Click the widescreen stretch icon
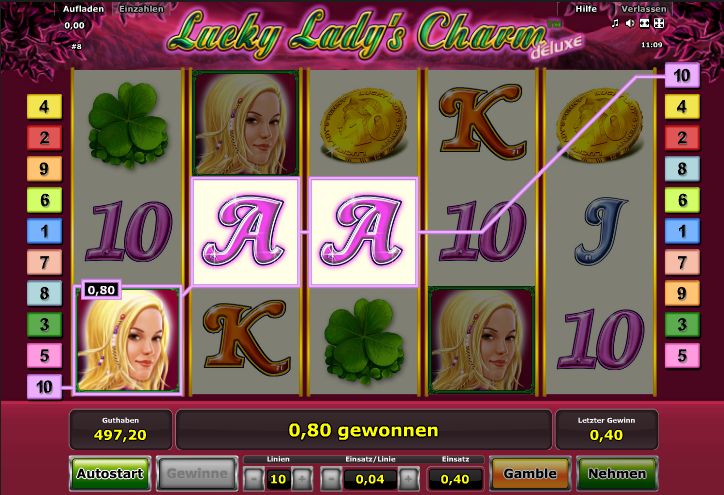 (x=645, y=23)
